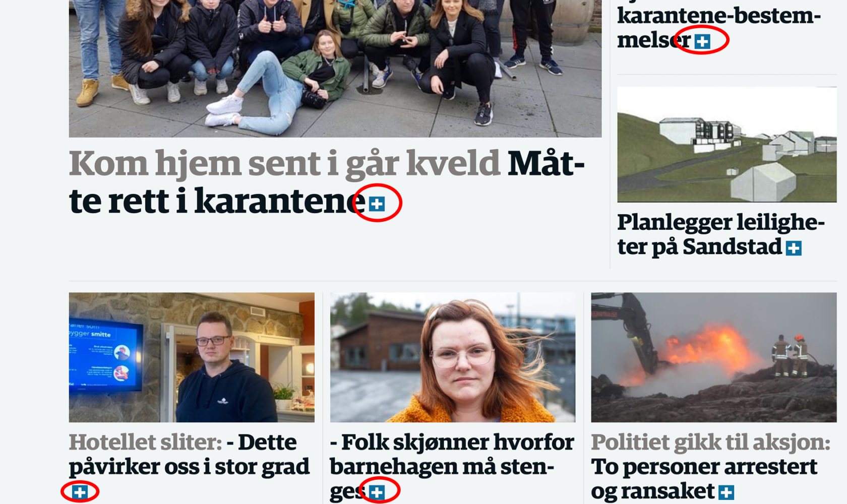The image size is (847, 504).
Task: Open the fire and firefighters photo
Action: point(714,357)
